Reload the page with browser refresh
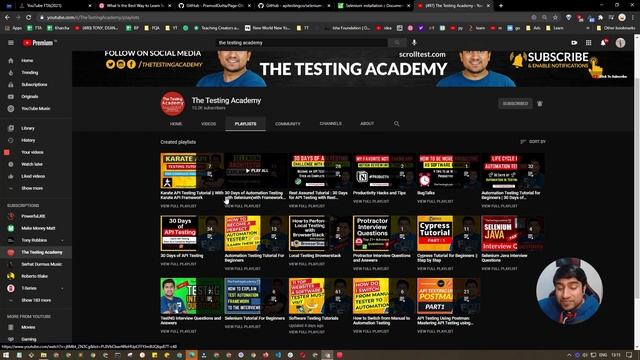This screenshot has width=640, height=360. (x=28, y=18)
